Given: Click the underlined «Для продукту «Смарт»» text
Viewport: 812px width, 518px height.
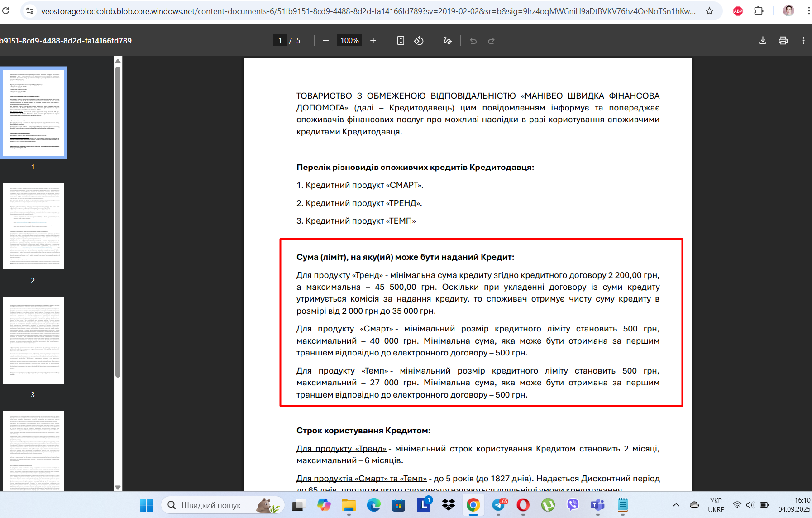Looking at the screenshot, I should click(x=345, y=329).
